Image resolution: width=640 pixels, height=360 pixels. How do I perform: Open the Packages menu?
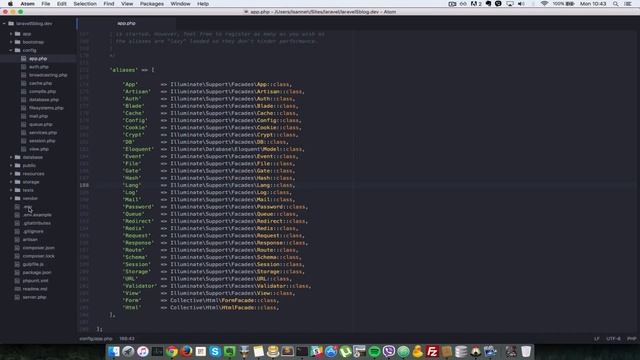click(152, 4)
